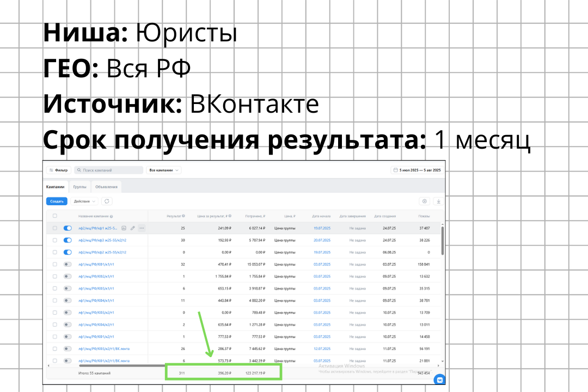Open the 5 июл 2025 — 5 авг 2025 date picker
Viewport: 588px width, 392px height.
click(416, 170)
